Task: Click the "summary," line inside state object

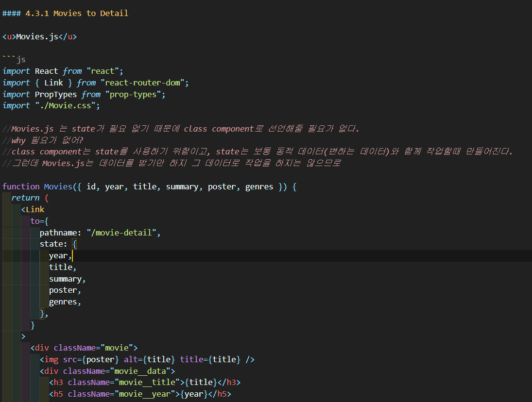Action: tap(68, 279)
